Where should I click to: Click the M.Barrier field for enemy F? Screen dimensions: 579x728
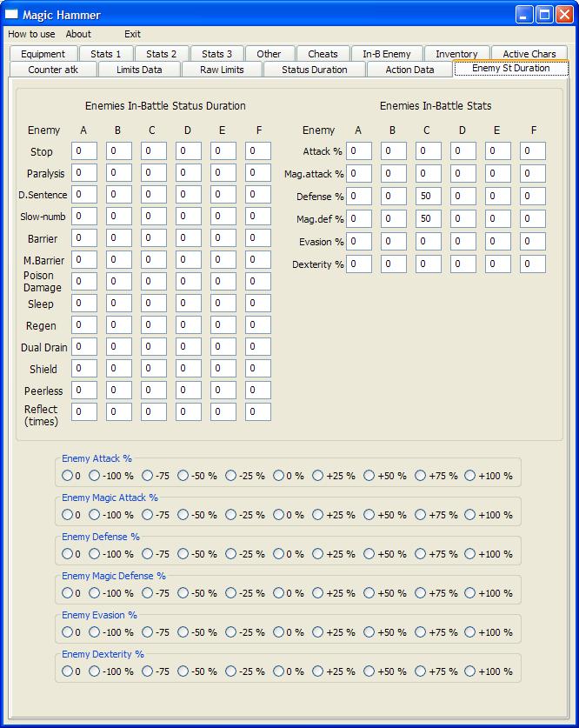[x=258, y=259]
